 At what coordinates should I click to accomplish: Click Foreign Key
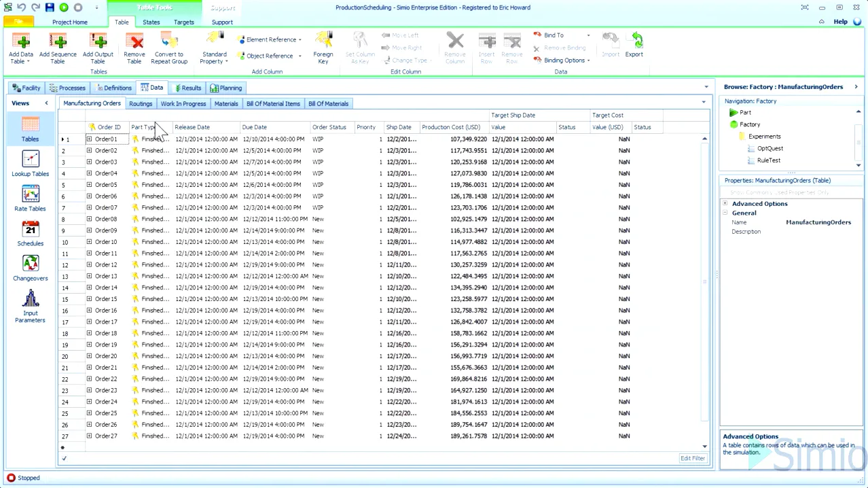coord(323,49)
